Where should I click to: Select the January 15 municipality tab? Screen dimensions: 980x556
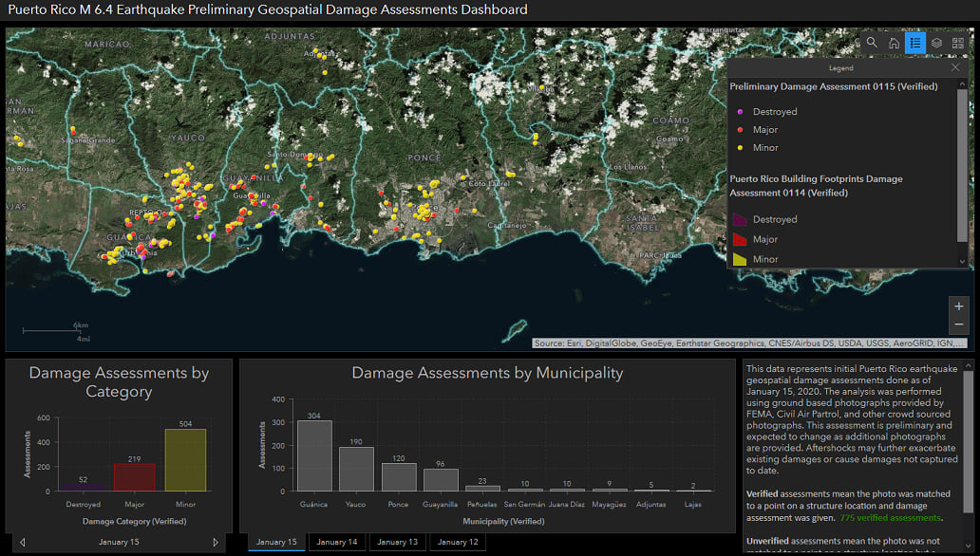pyautogui.click(x=276, y=542)
